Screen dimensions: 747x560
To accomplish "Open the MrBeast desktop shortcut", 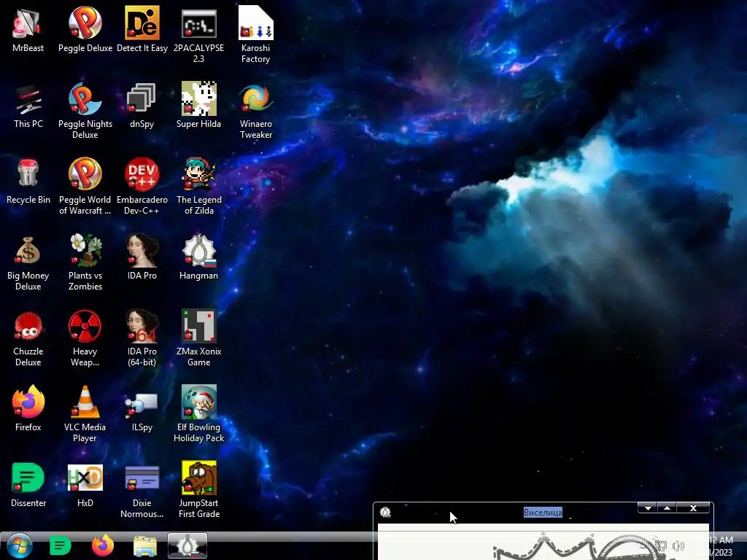I will pyautogui.click(x=28, y=29).
